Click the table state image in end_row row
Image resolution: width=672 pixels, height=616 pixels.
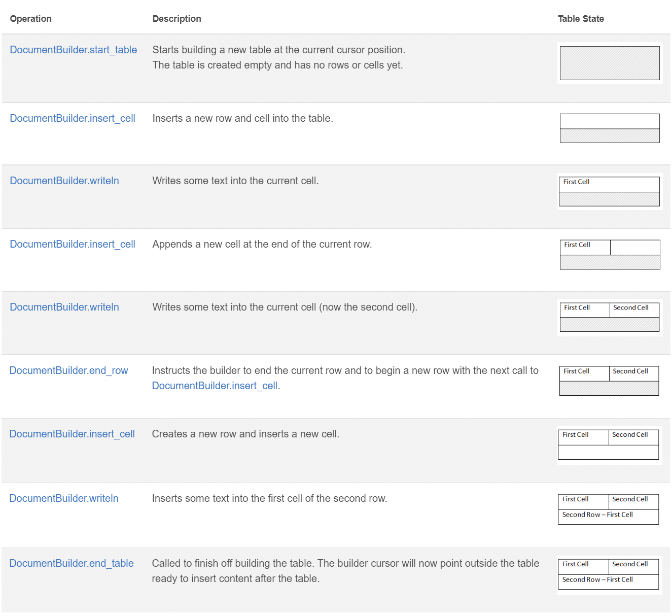point(609,381)
